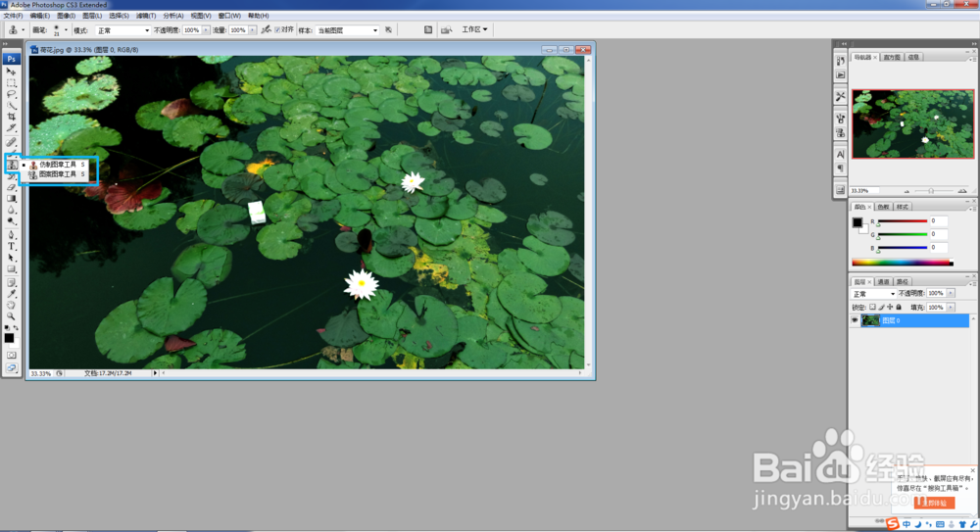The width and height of the screenshot is (980, 532).
Task: Select the Blur tool
Action: [x=11, y=210]
